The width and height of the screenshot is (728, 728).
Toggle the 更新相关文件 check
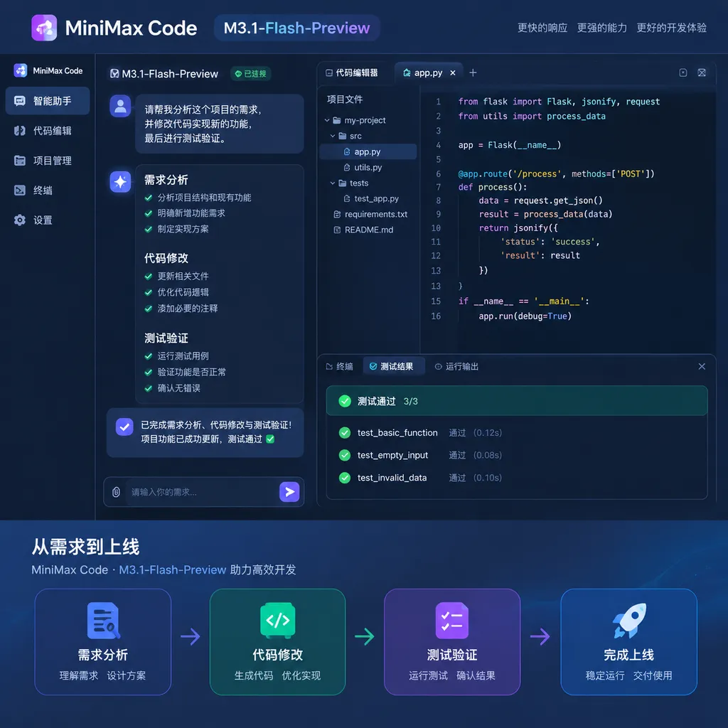[x=149, y=277]
